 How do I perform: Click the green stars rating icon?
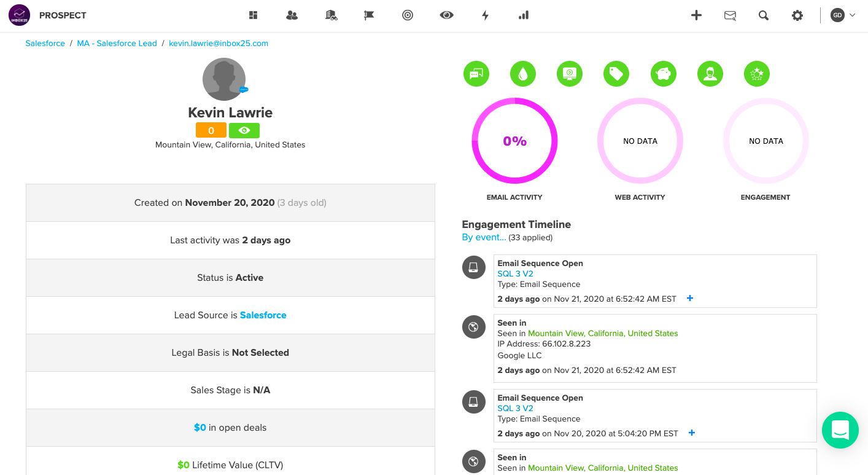pyautogui.click(x=757, y=74)
